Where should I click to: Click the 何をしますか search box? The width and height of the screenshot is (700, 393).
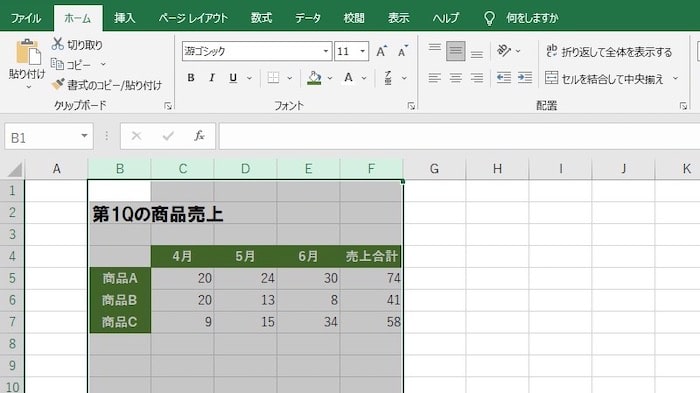(x=532, y=18)
